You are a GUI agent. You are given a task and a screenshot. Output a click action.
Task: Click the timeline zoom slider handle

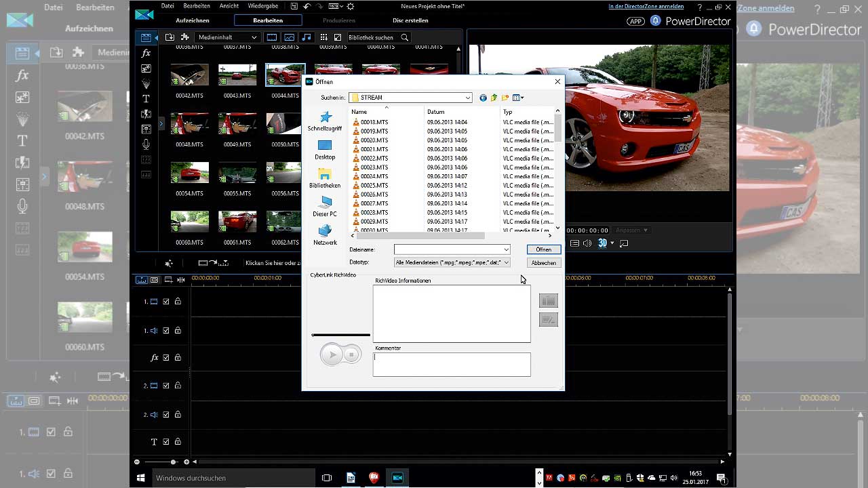pos(174,462)
